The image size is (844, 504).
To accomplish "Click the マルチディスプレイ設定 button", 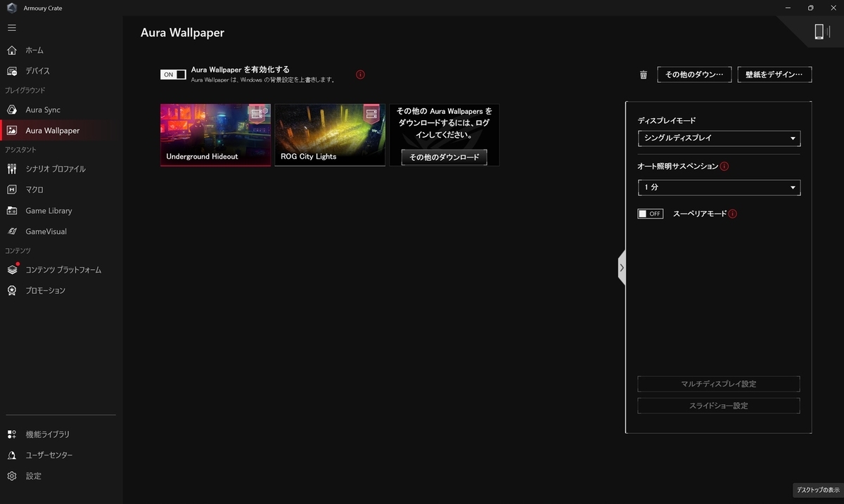I will click(719, 384).
